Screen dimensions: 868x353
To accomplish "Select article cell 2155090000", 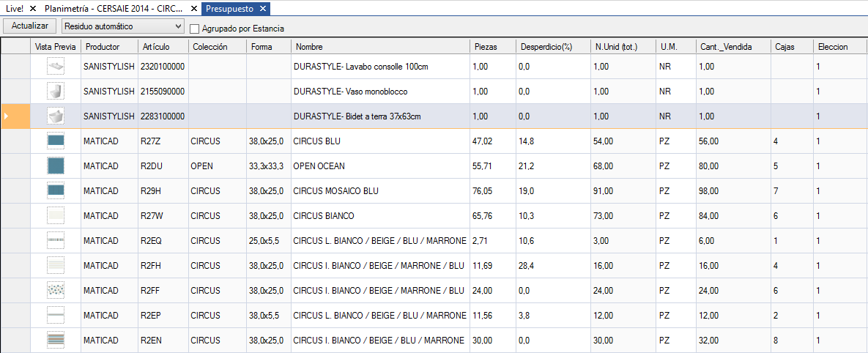I will tap(163, 92).
